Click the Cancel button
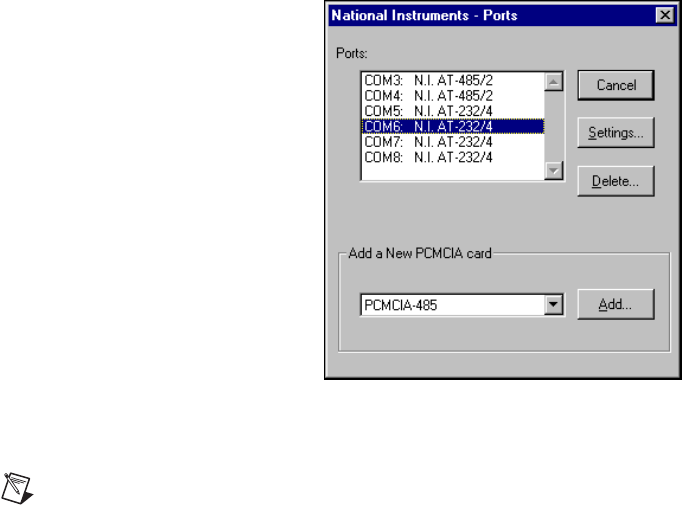This screenshot has width=682, height=506. (x=615, y=85)
